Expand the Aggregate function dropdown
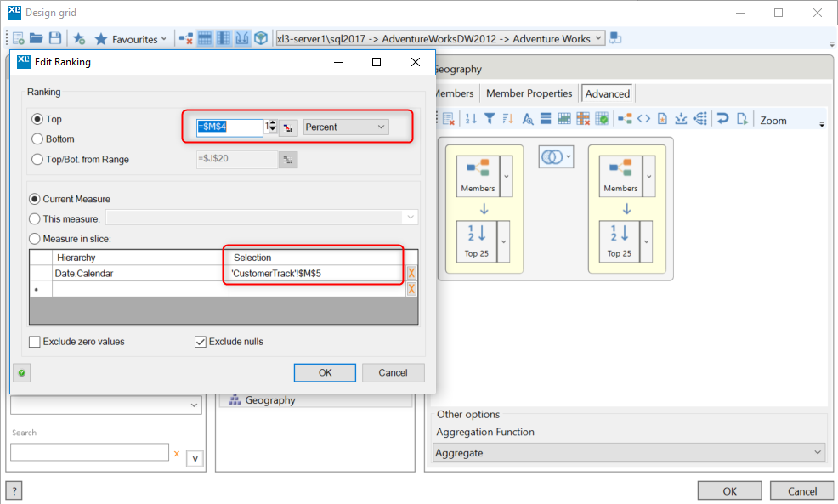 click(x=628, y=453)
